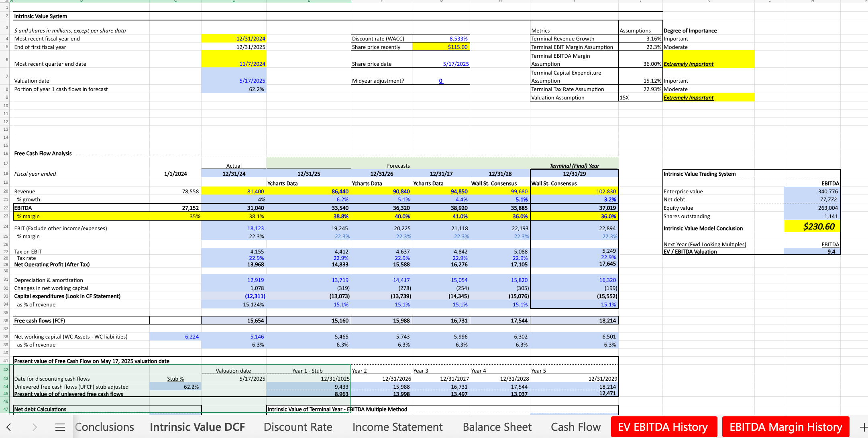
Task: Select the Balance Sheet tab
Action: click(497, 427)
